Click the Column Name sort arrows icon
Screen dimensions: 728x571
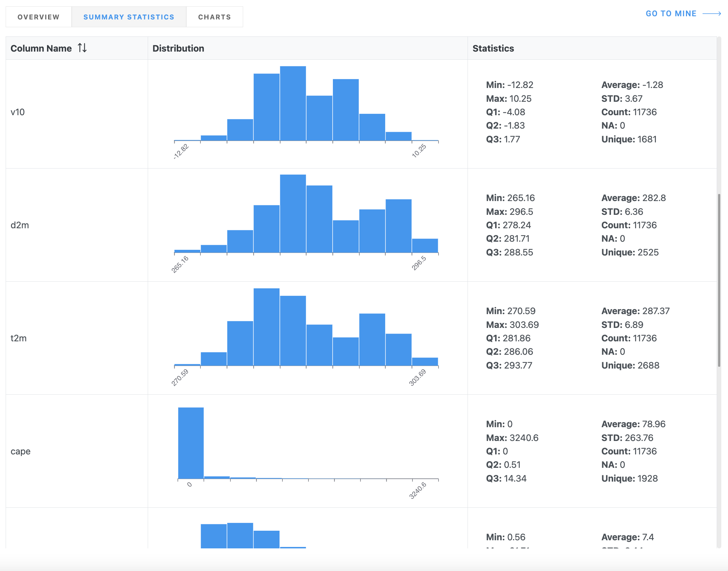click(x=82, y=48)
